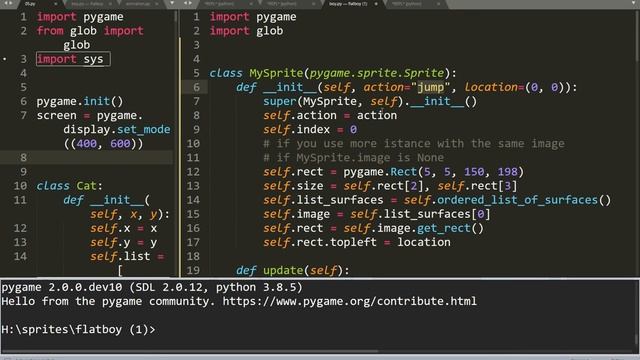Click 'class Cat:' in left pane
640x360 pixels.
pyautogui.click(x=70, y=186)
